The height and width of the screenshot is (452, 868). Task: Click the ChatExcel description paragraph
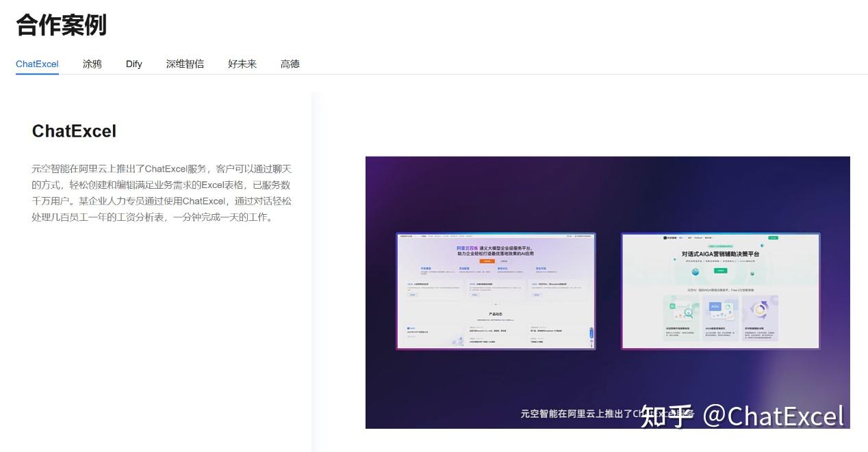click(x=162, y=193)
